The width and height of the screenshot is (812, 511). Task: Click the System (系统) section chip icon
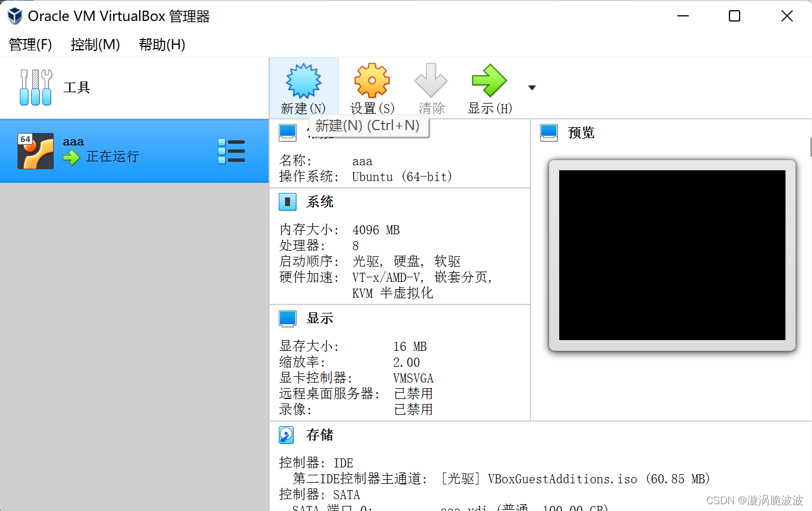(288, 202)
